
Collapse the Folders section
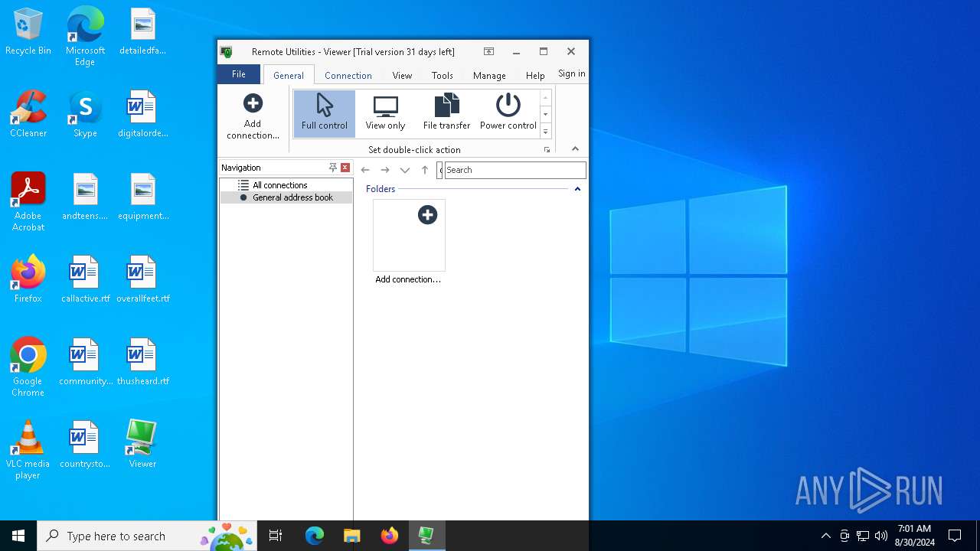(577, 189)
